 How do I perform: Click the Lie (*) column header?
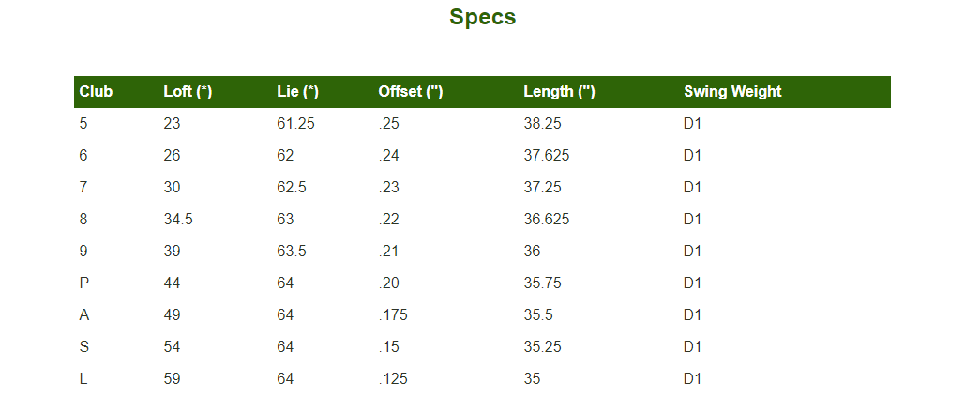(x=297, y=92)
